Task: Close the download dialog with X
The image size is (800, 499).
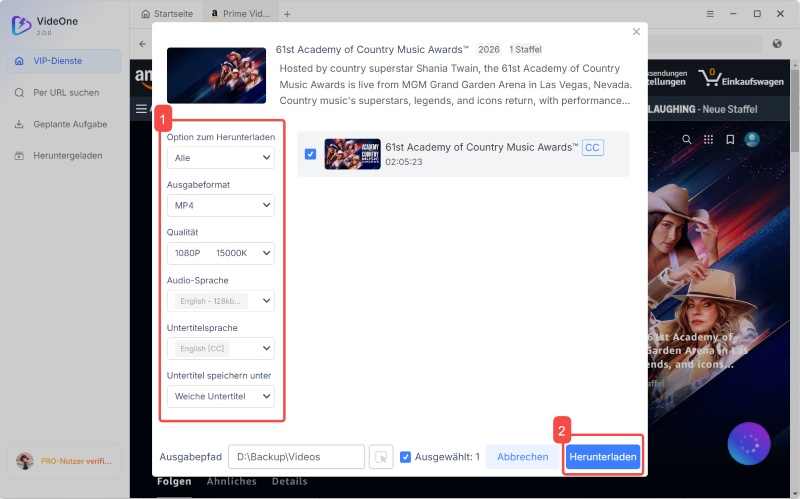Action: [x=636, y=32]
